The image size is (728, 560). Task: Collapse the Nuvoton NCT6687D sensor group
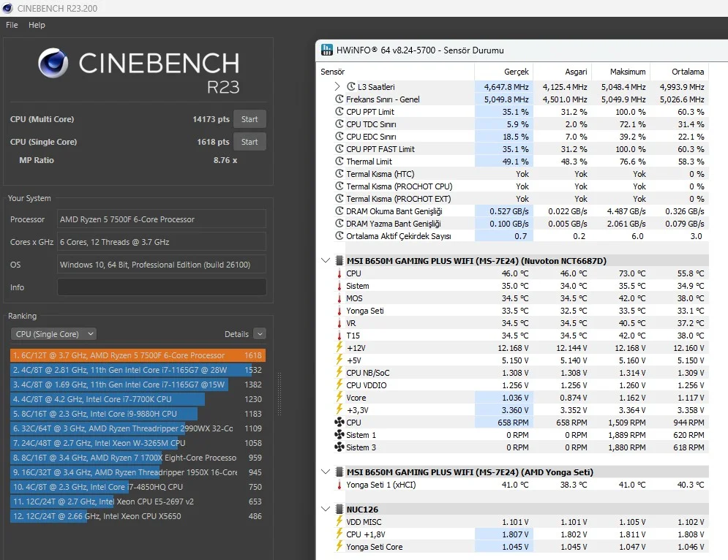326,261
